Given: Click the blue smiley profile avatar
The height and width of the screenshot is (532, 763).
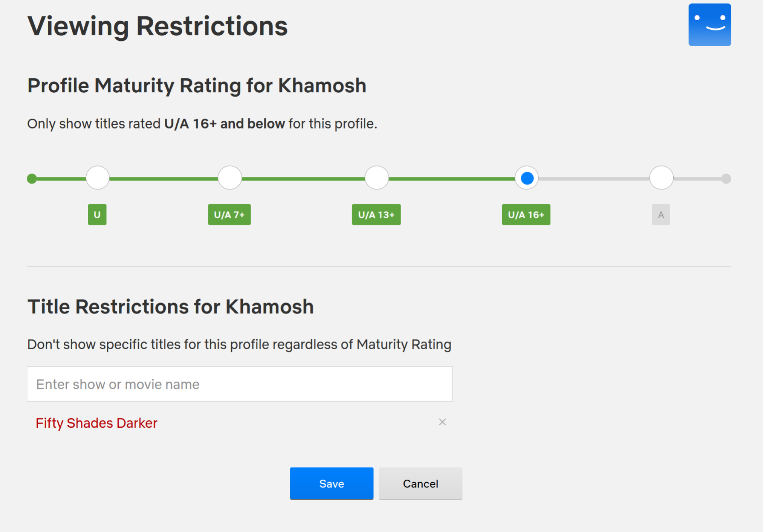Looking at the screenshot, I should tap(710, 25).
